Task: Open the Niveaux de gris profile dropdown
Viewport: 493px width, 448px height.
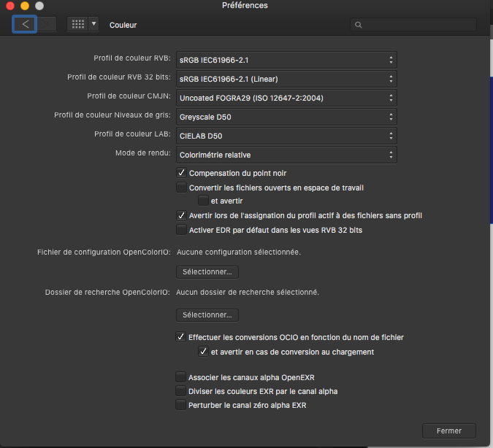Action: point(286,117)
